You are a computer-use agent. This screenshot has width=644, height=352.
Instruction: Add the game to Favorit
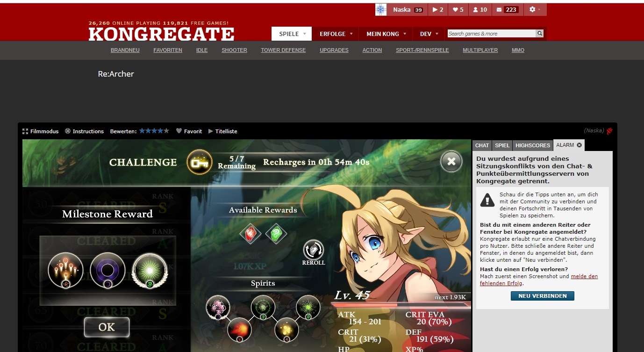tap(189, 131)
